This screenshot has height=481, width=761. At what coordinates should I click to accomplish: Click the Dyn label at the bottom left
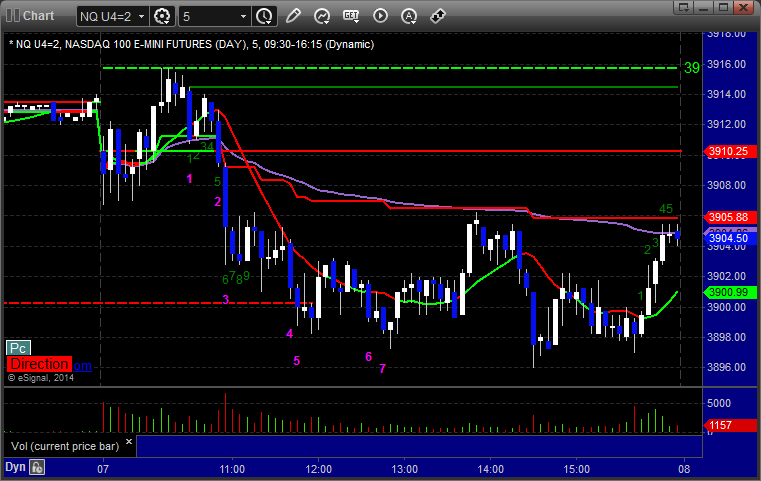(15, 467)
